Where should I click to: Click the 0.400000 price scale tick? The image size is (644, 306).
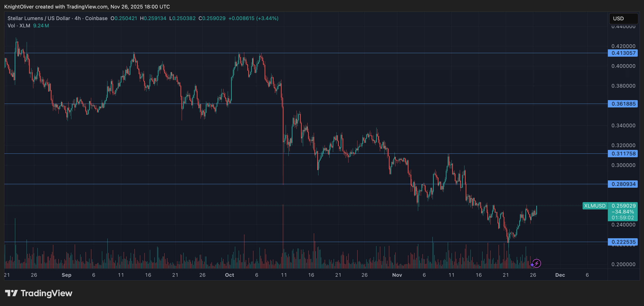pyautogui.click(x=623, y=66)
